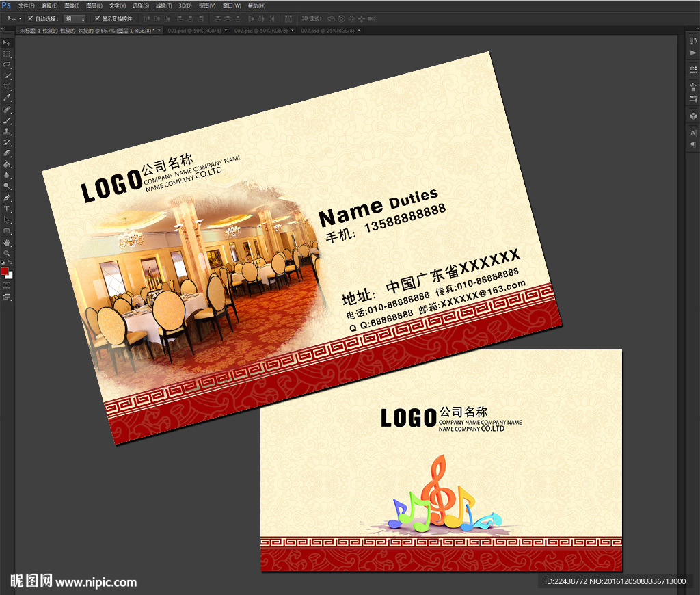
Task: Select the Lasso tool
Action: click(x=7, y=65)
